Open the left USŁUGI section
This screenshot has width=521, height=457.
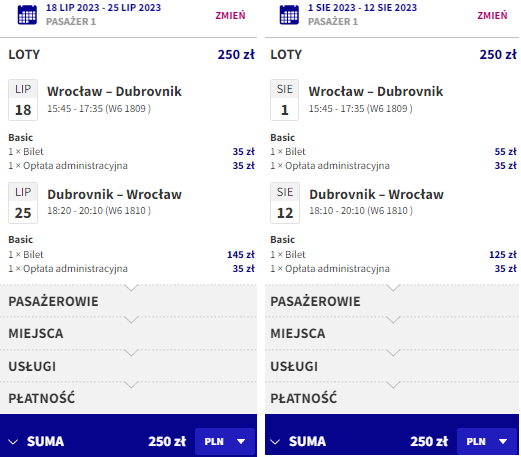point(128,366)
